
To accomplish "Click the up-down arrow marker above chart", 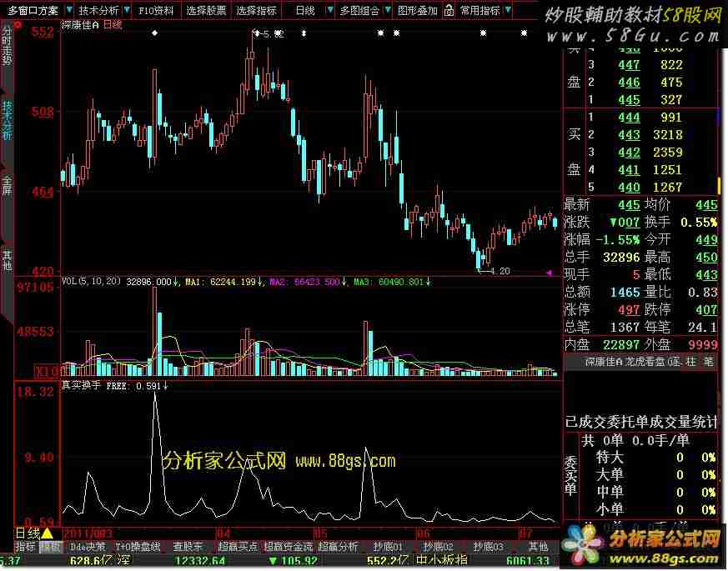I will tap(304, 33).
